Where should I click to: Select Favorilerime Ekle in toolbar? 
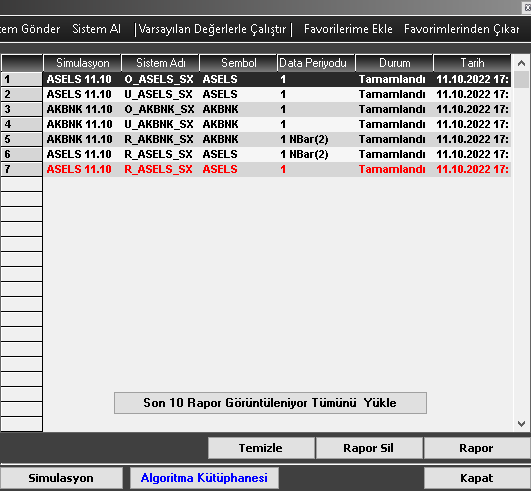348,29
